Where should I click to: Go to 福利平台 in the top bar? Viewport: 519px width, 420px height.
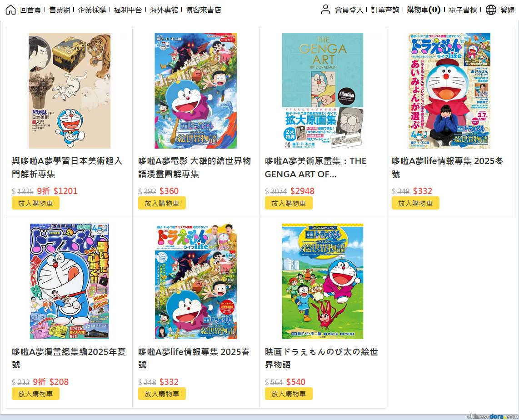128,10
